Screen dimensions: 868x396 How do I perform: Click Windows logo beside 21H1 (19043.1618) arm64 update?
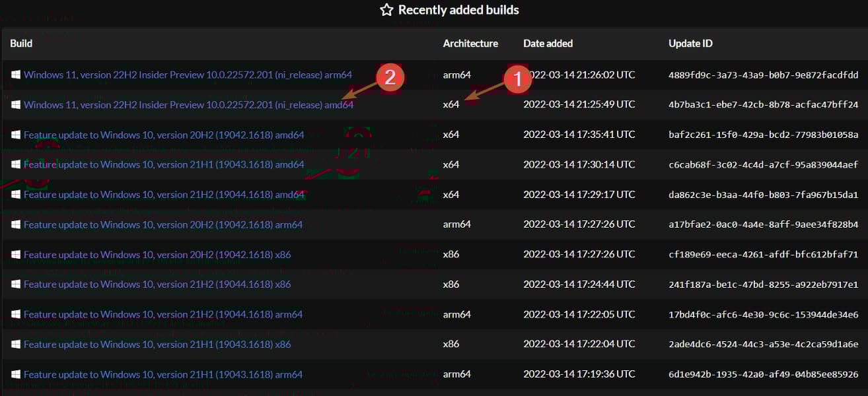16,374
